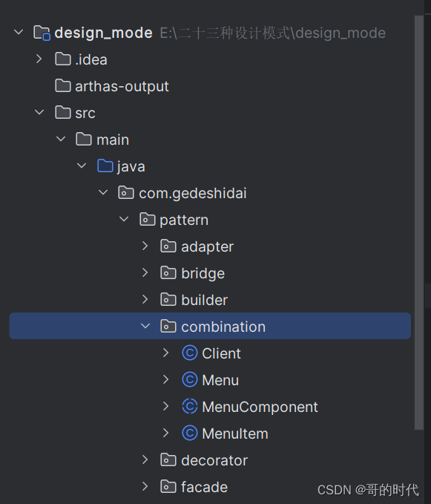Collapse the src folder chevron
This screenshot has width=431, height=504.
pyautogui.click(x=39, y=113)
